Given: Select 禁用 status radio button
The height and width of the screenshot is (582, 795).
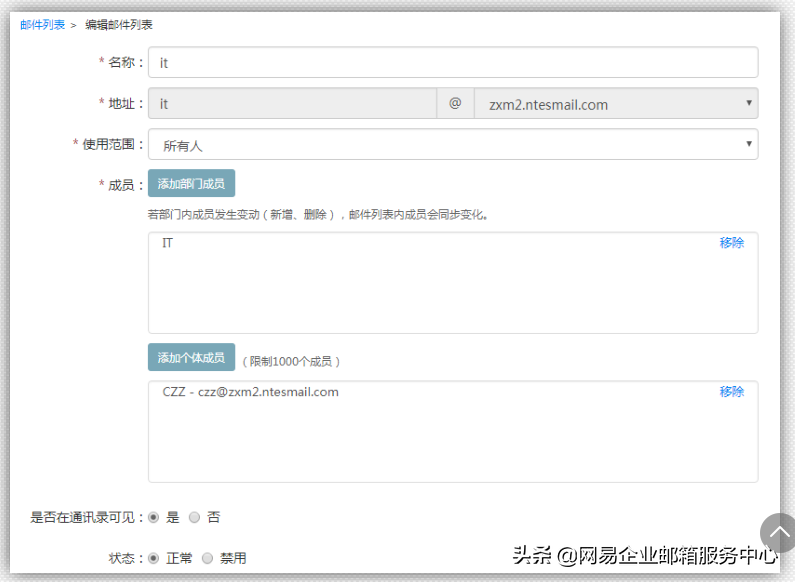Looking at the screenshot, I should coord(207,559).
